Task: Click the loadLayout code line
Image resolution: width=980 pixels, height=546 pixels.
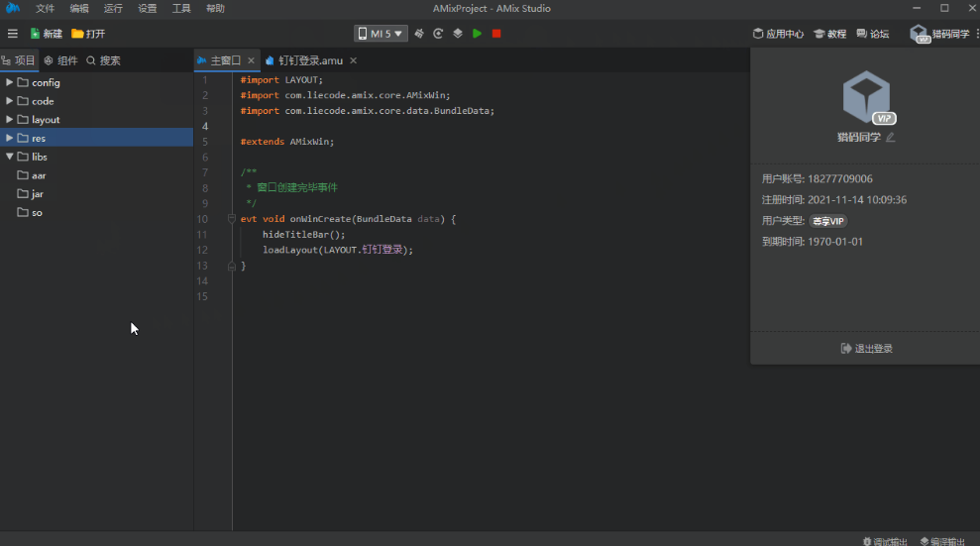Action: coord(338,250)
